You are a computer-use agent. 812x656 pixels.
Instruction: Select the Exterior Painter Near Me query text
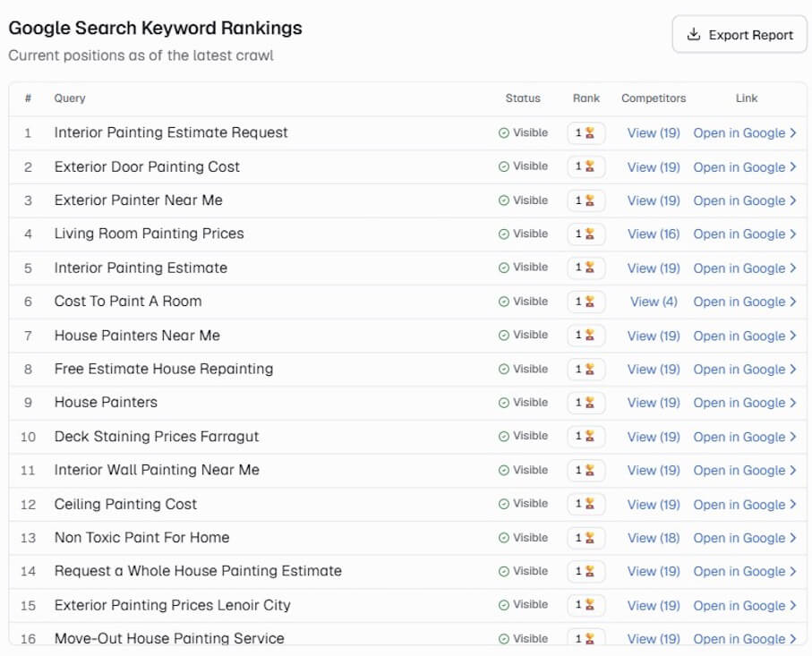pyautogui.click(x=138, y=200)
